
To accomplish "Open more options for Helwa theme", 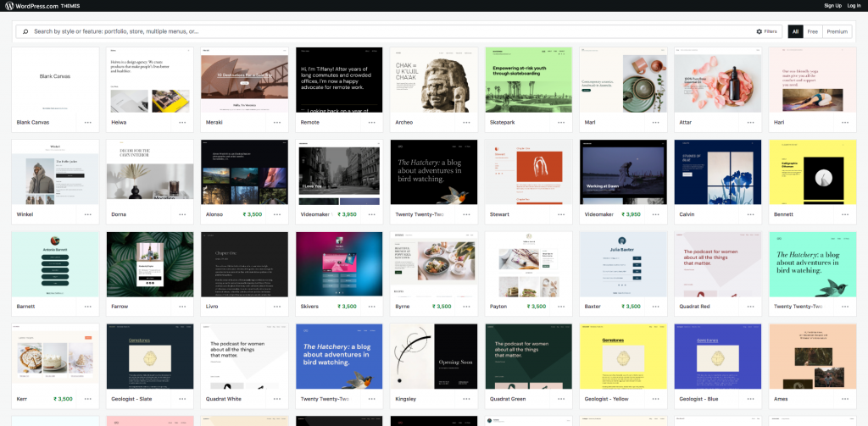I will tap(183, 122).
